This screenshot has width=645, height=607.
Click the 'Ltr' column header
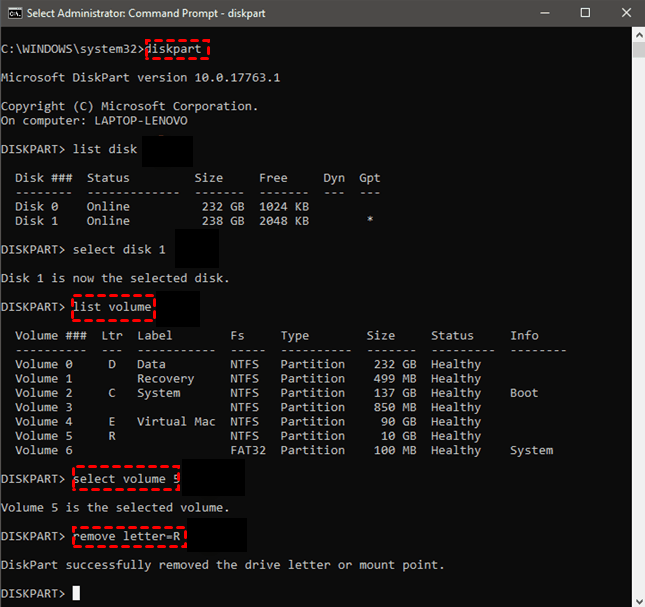tap(112, 336)
